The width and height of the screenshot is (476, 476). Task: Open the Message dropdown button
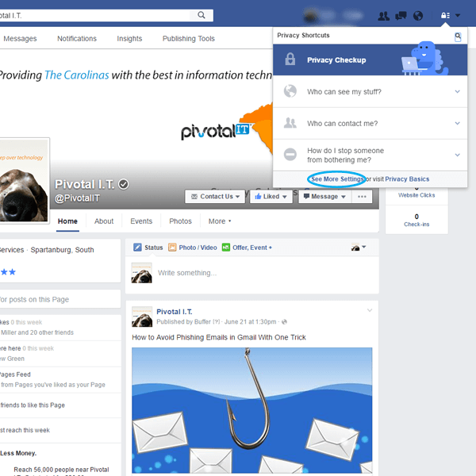pyautogui.click(x=324, y=197)
